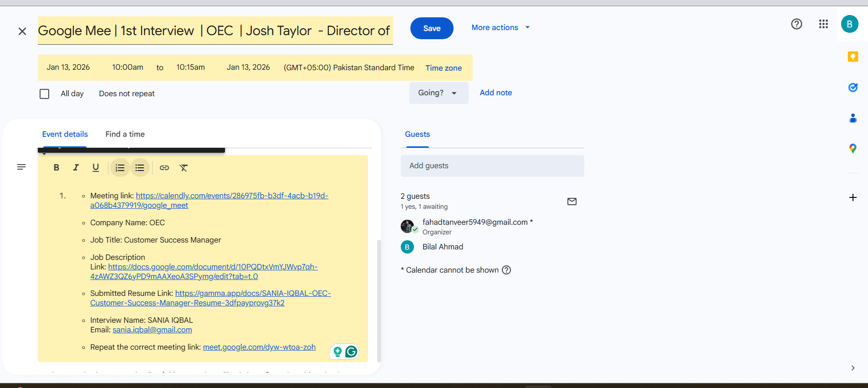Open Google Tasks in side panel

click(853, 87)
